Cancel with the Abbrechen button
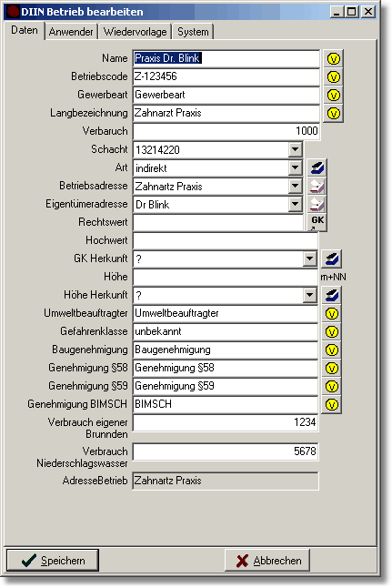 [x=267, y=561]
